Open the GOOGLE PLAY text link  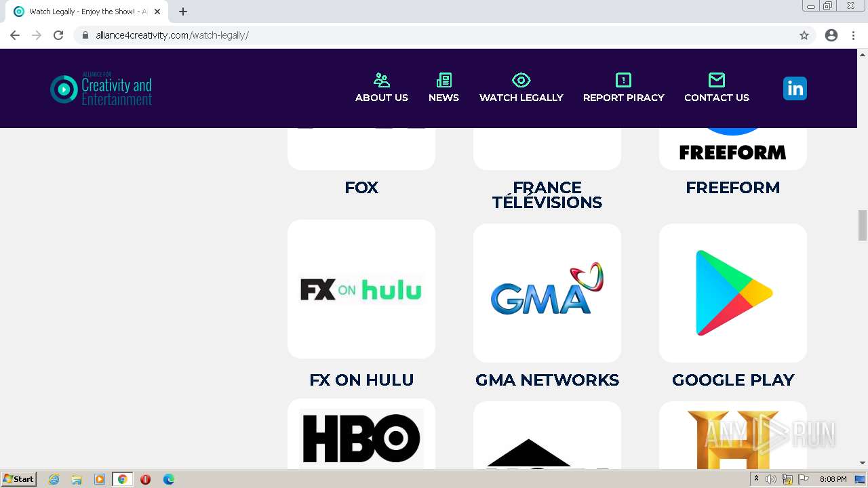733,380
